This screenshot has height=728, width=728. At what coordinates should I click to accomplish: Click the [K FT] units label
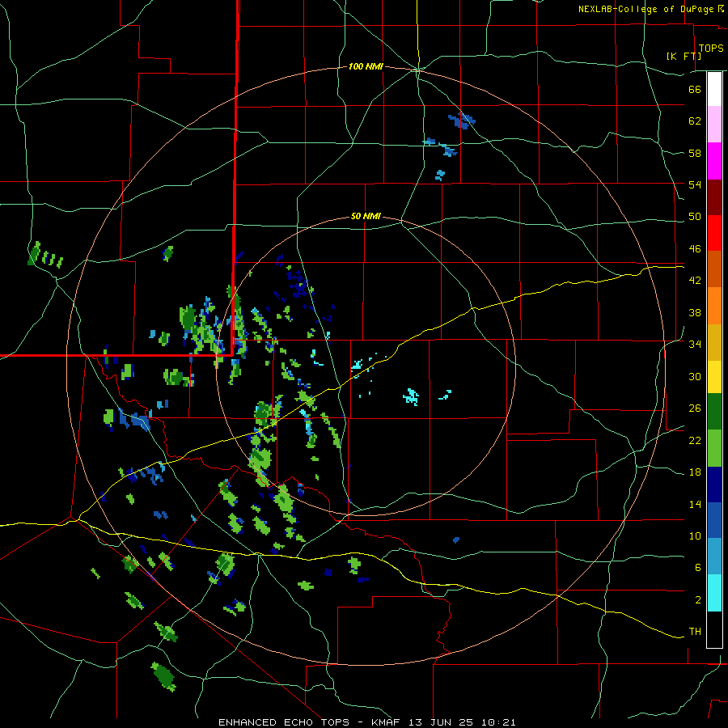(684, 56)
